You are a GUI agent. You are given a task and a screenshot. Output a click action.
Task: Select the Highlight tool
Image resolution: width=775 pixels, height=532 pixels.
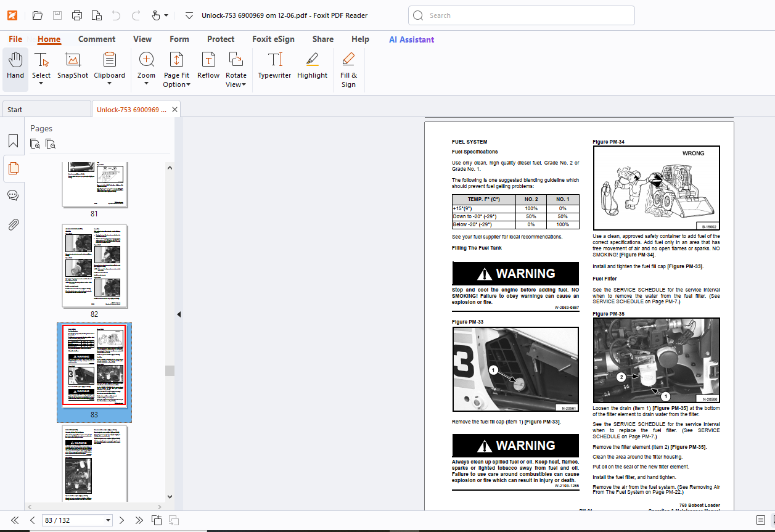(x=312, y=66)
